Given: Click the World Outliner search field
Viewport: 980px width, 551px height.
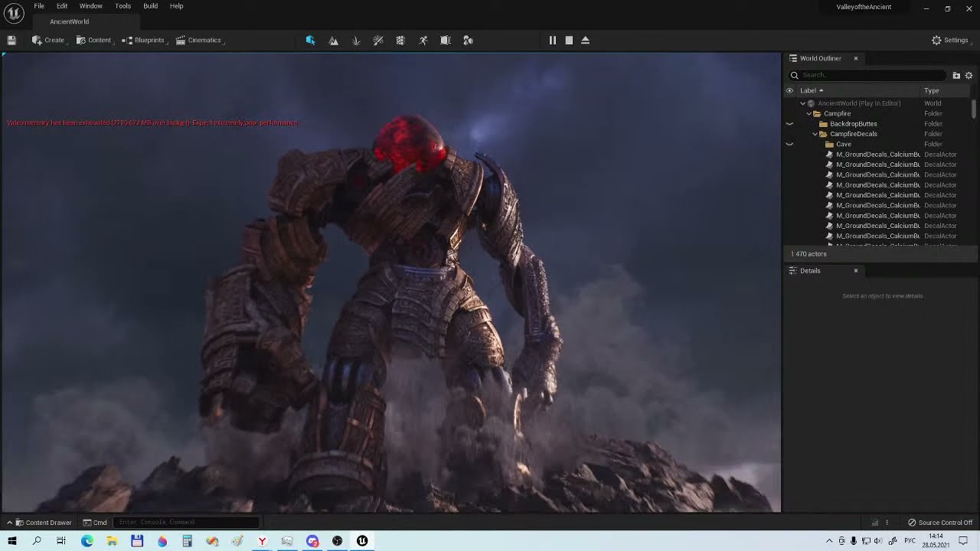Looking at the screenshot, I should pos(867,75).
